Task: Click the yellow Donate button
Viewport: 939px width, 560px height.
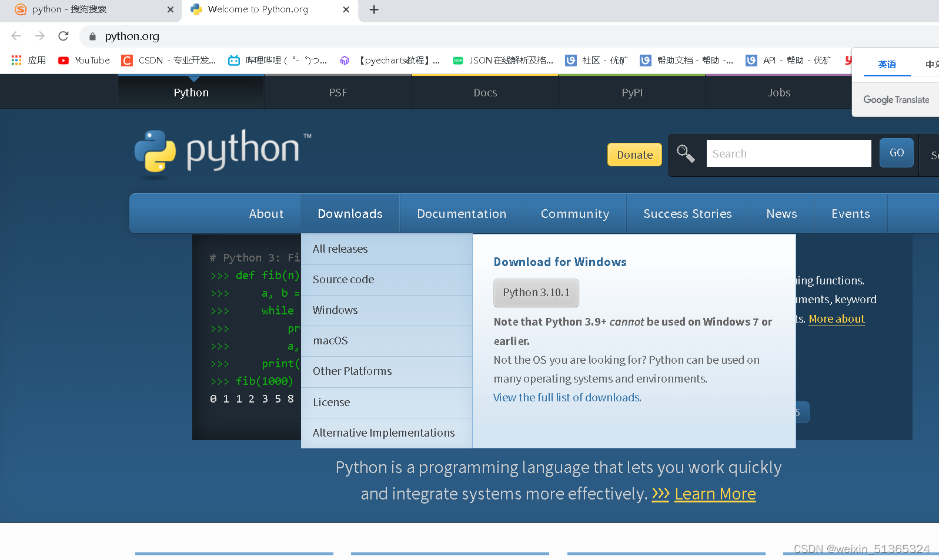Action: click(x=634, y=155)
